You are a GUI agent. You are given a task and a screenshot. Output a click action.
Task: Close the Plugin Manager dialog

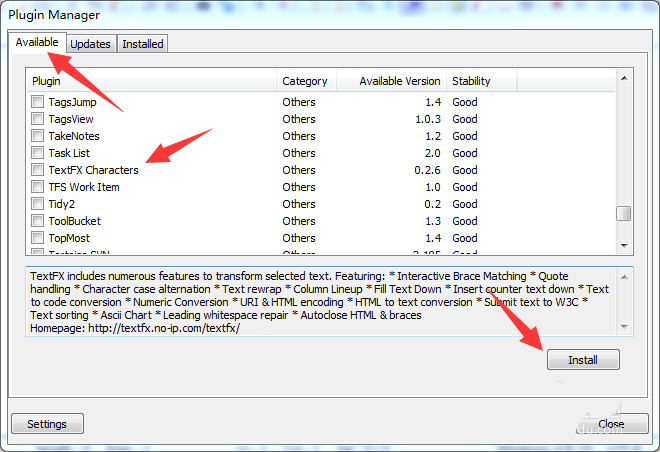pos(612,424)
